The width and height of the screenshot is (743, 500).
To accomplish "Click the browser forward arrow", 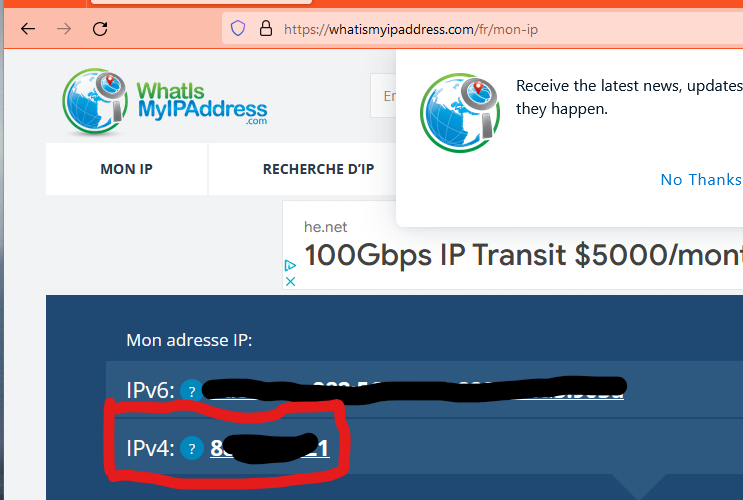I will point(64,29).
